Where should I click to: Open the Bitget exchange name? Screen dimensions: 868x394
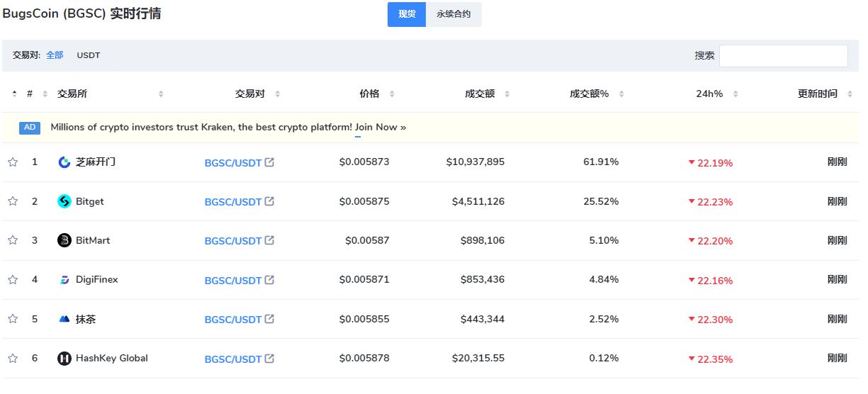(90, 201)
